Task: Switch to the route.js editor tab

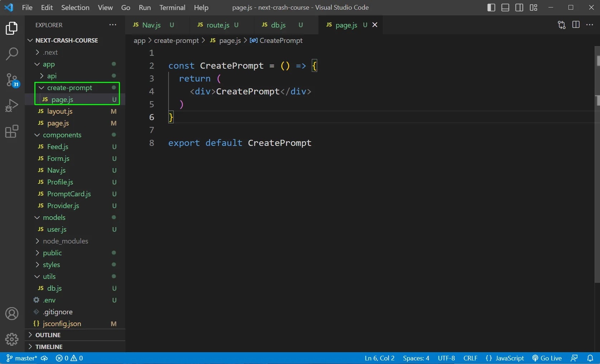Action: tap(222, 25)
